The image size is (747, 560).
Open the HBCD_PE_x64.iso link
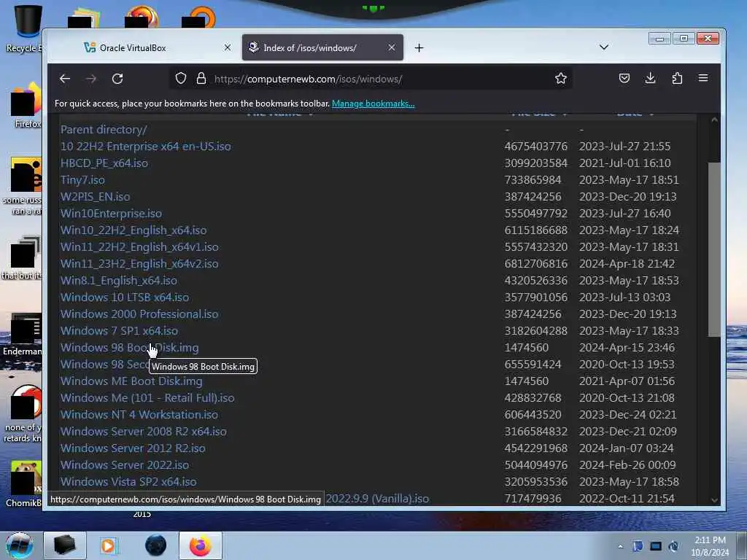(104, 163)
